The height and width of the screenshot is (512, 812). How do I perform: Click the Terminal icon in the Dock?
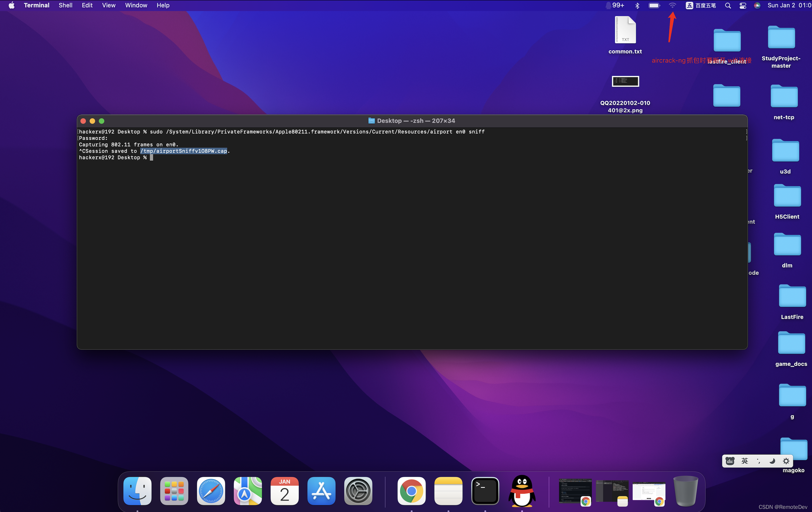485,491
